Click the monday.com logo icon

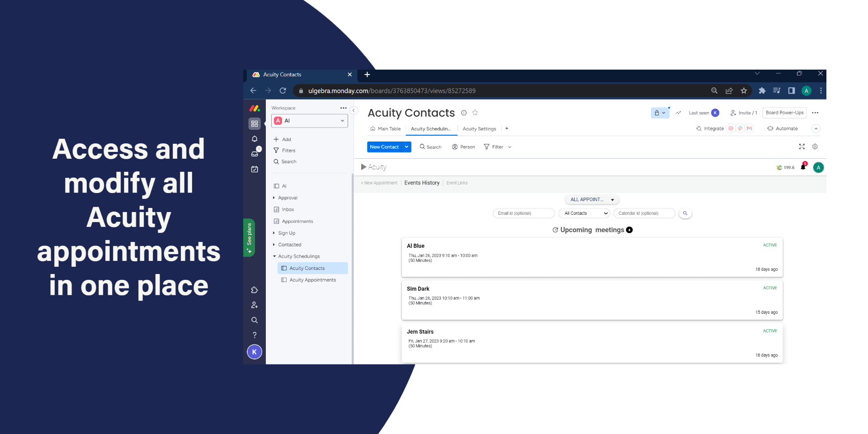click(x=255, y=108)
